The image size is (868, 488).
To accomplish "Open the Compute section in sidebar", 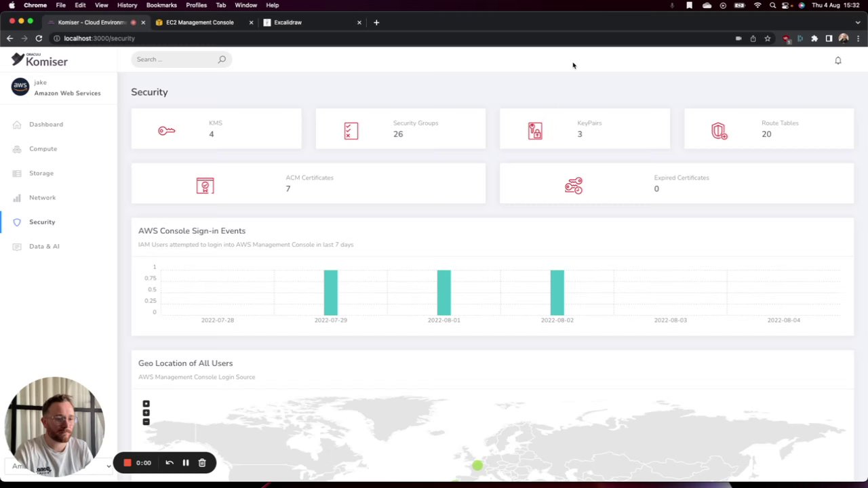I will coord(43,148).
